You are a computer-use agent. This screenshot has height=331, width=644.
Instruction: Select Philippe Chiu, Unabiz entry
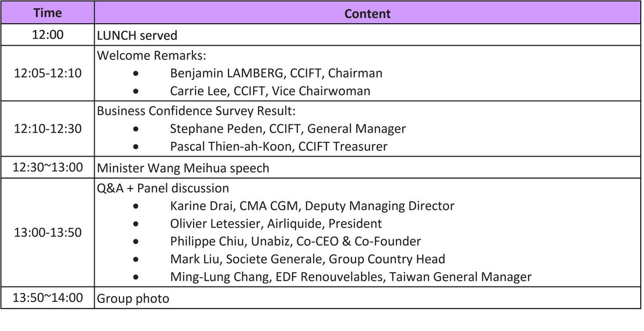[295, 241]
